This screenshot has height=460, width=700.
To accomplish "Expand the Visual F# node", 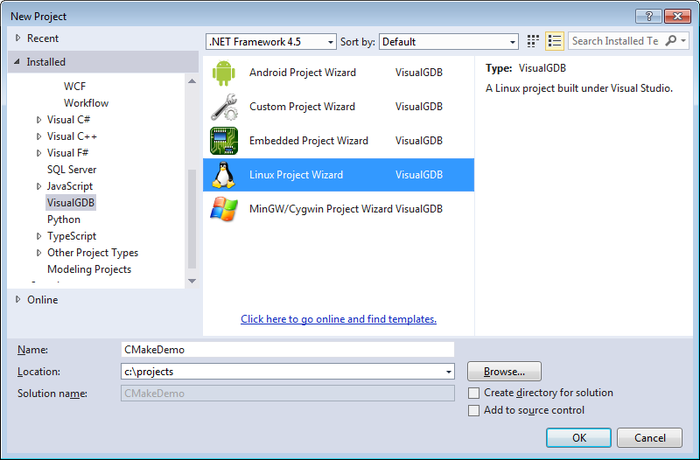I will (x=39, y=153).
